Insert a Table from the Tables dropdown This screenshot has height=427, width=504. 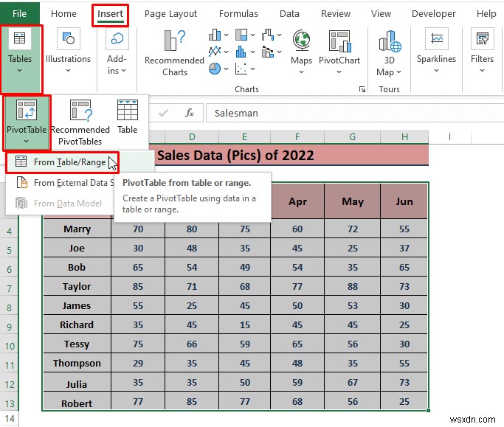pyautogui.click(x=127, y=117)
